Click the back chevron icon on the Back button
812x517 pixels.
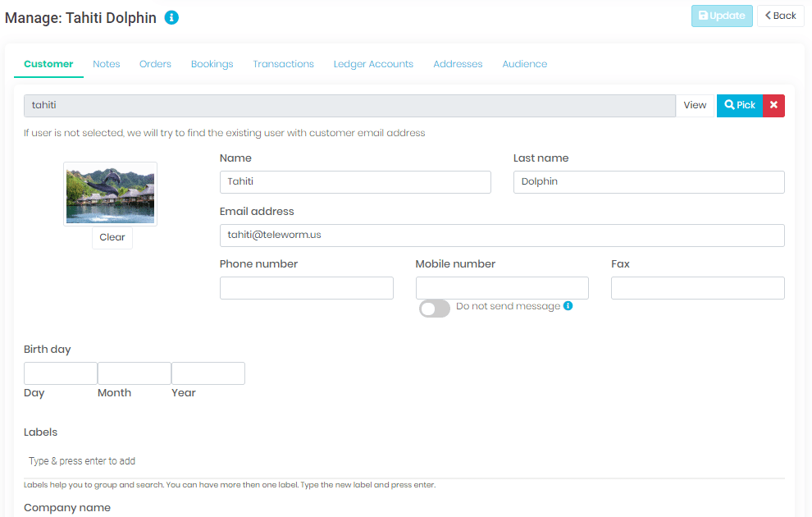pos(769,16)
